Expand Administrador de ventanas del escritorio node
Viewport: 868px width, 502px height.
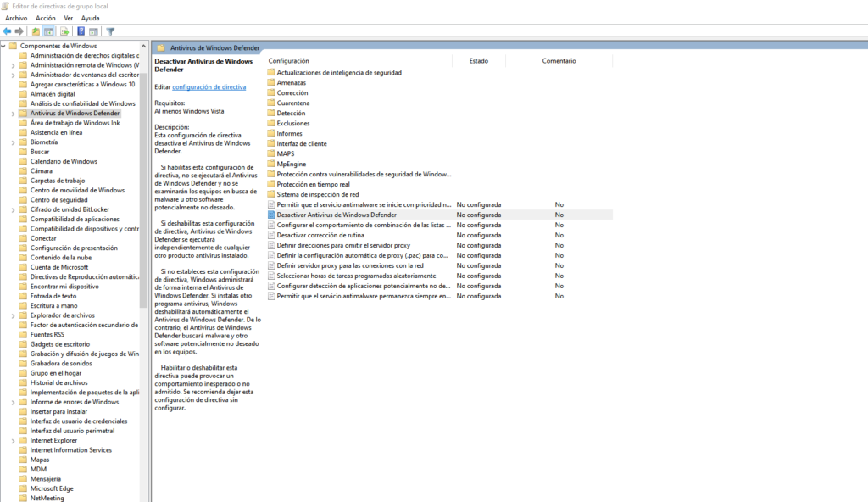pyautogui.click(x=14, y=75)
